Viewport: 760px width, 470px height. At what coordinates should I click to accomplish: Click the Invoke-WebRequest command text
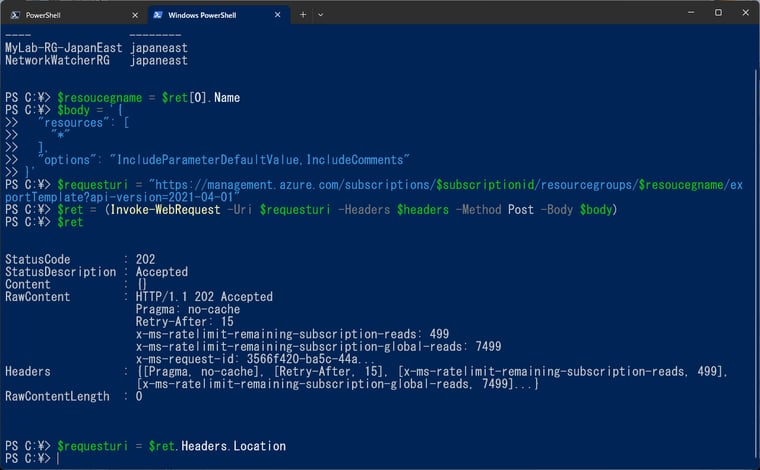(165, 210)
